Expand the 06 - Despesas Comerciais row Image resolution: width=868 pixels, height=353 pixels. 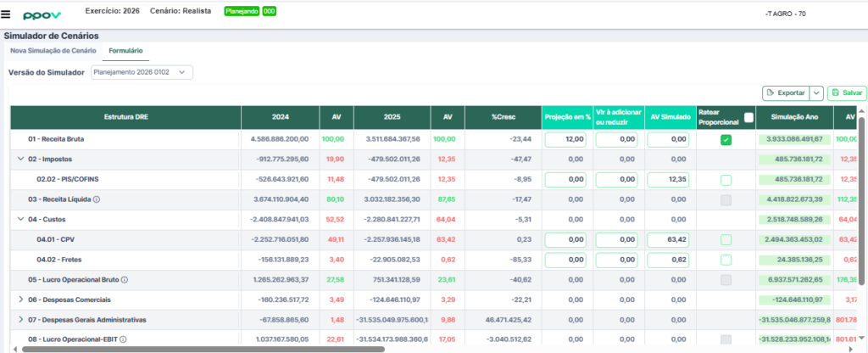(20, 300)
